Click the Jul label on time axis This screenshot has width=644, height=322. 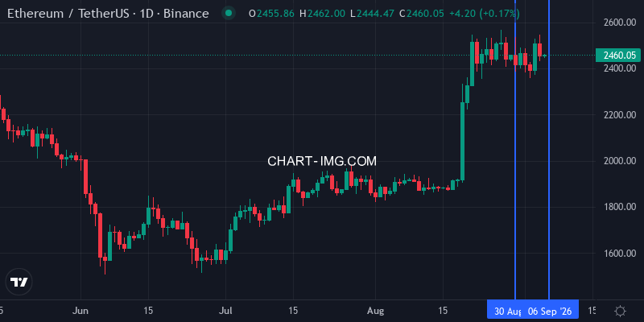point(225,311)
